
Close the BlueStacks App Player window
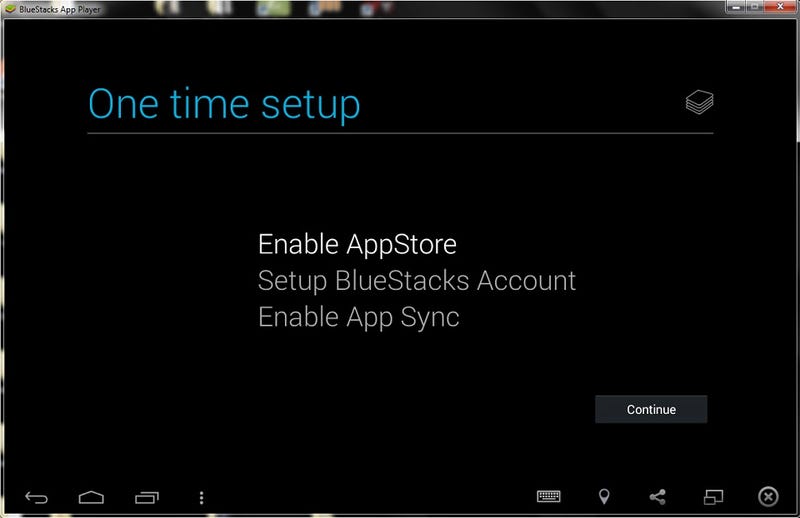coord(780,7)
